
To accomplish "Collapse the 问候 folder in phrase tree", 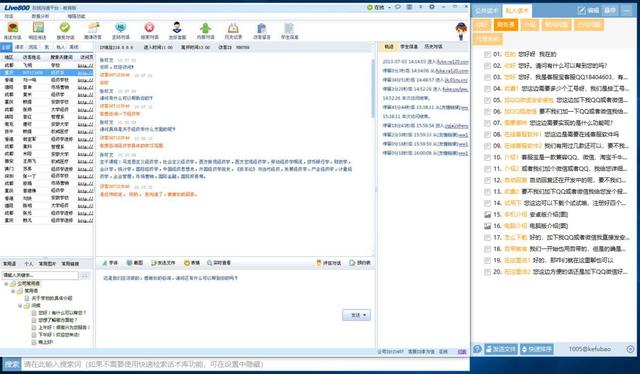I will point(20,305).
